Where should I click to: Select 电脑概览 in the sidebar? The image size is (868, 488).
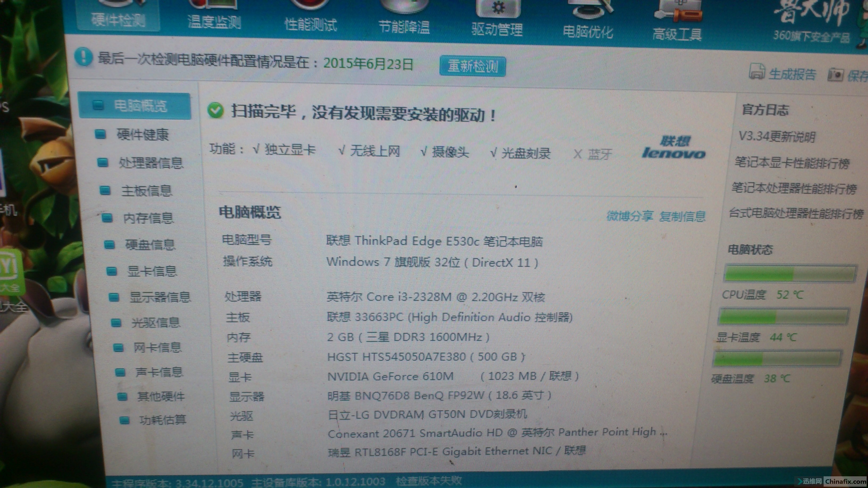tap(135, 106)
